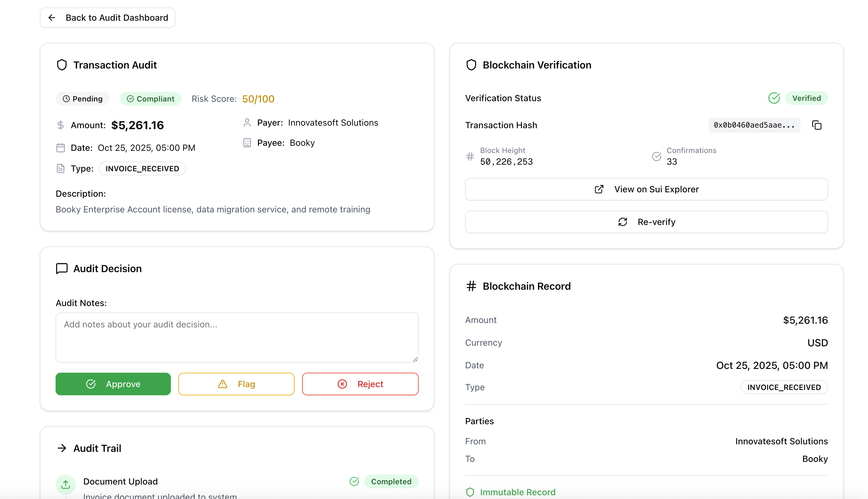
Task: Flag this transaction for review
Action: pyautogui.click(x=236, y=384)
